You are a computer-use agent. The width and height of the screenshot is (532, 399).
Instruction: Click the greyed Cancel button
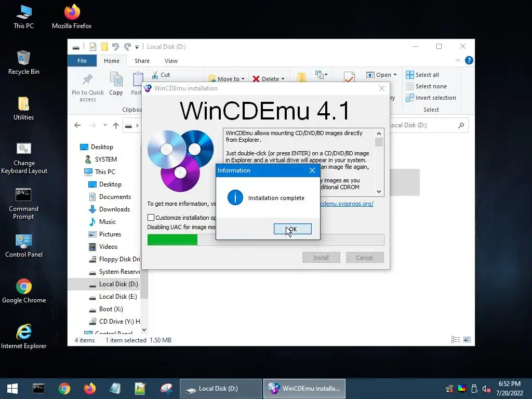tap(364, 258)
